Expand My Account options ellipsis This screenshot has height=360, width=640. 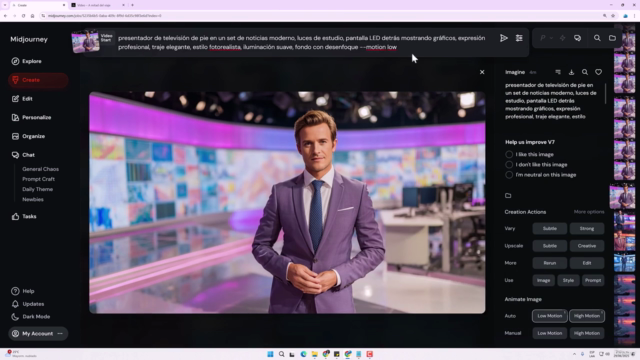[60, 334]
